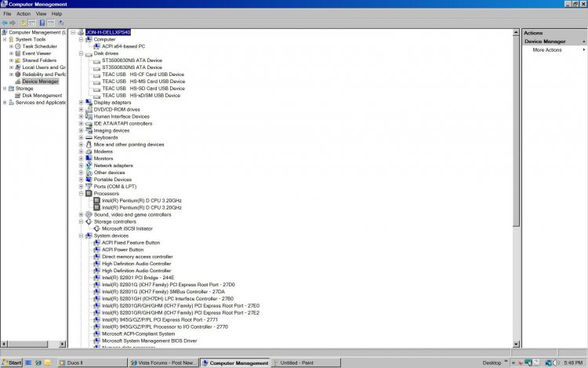The width and height of the screenshot is (588, 368).
Task: Click the blue Help toolbar icon
Action: (42, 23)
